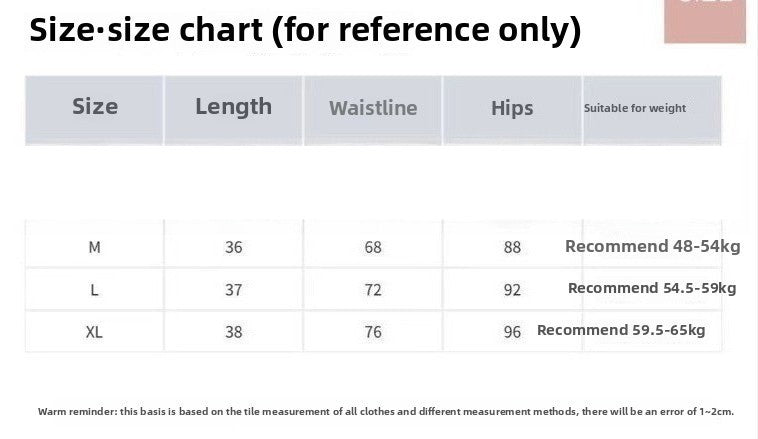Click the warm reminder note text
The width and height of the screenshot is (758, 439).
pos(386,411)
